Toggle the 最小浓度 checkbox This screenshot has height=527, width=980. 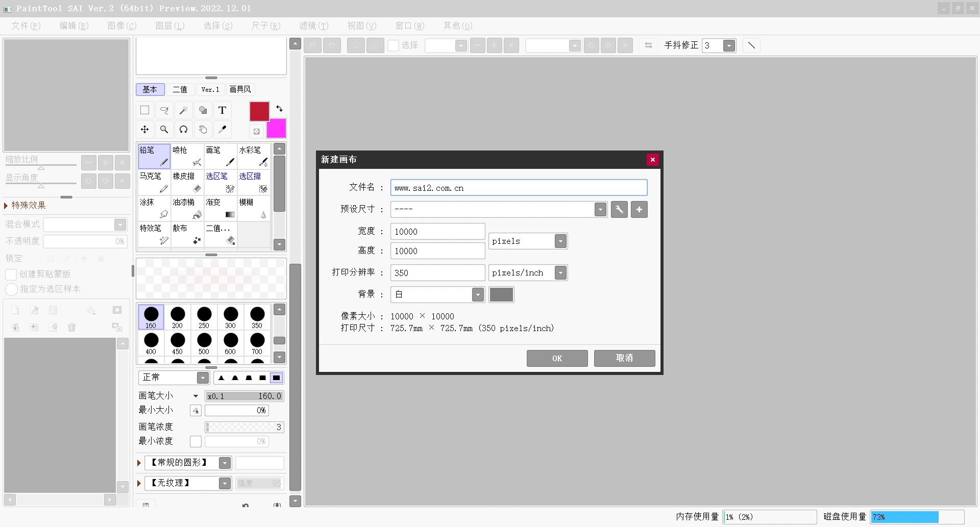[195, 441]
